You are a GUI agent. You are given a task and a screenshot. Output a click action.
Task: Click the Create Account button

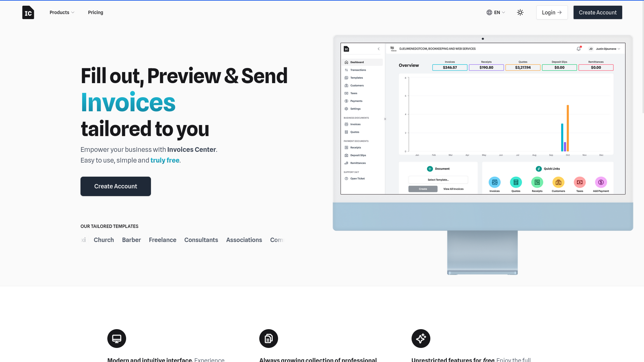(x=598, y=12)
